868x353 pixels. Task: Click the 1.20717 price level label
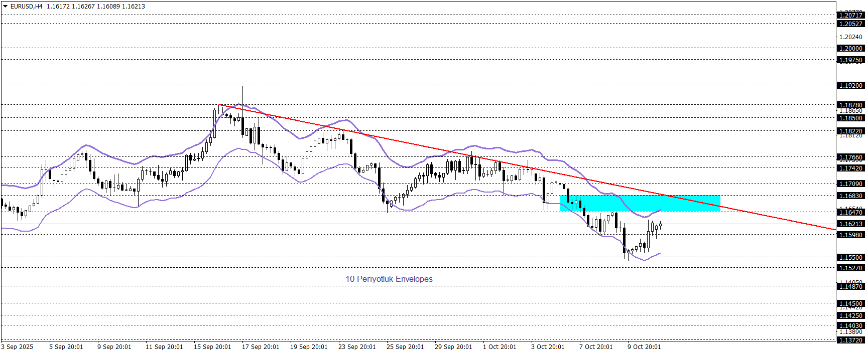[x=851, y=16]
